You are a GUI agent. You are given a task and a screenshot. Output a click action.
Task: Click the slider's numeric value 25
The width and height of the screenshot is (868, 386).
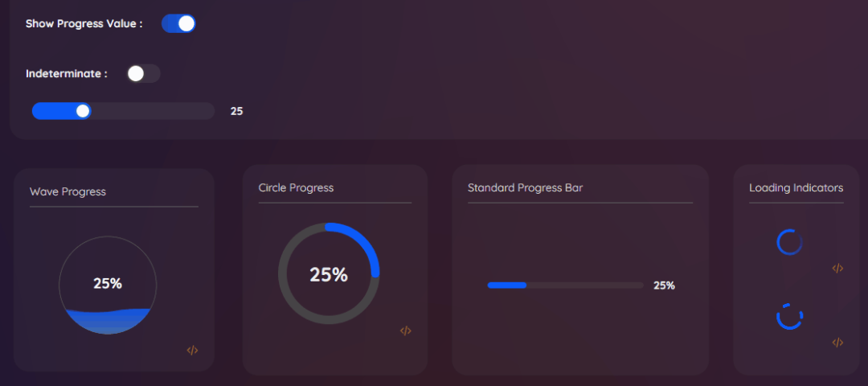(236, 111)
